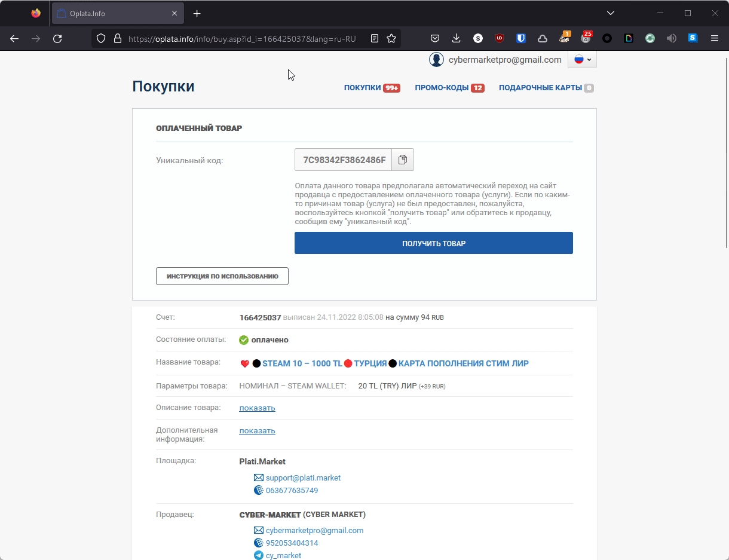Expand additional information via "показать"
Screen dimensions: 729x560
[257, 431]
